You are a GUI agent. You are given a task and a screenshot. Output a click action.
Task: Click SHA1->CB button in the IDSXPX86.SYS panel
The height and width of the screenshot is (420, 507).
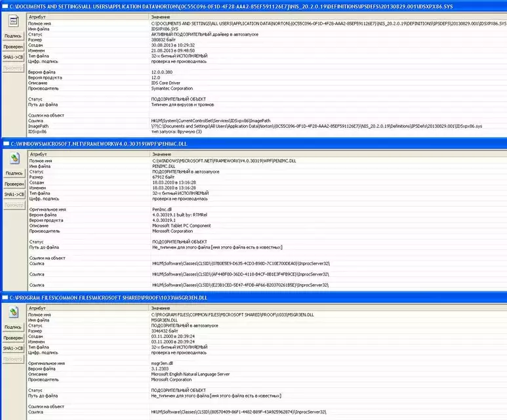click(13, 57)
